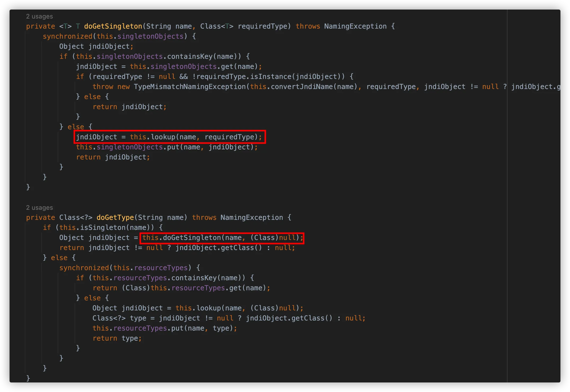Click the '2 usages' hint above doGetSingleton
This screenshot has width=570, height=392.
coord(39,16)
